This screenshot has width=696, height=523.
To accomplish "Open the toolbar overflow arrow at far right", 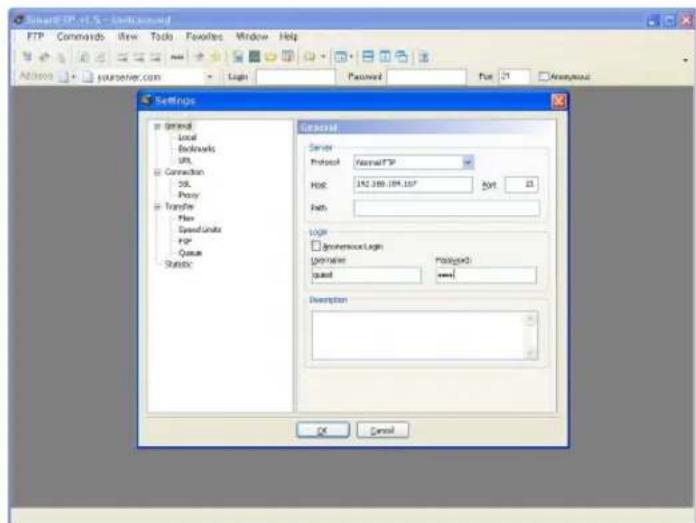I will pyautogui.click(x=686, y=59).
